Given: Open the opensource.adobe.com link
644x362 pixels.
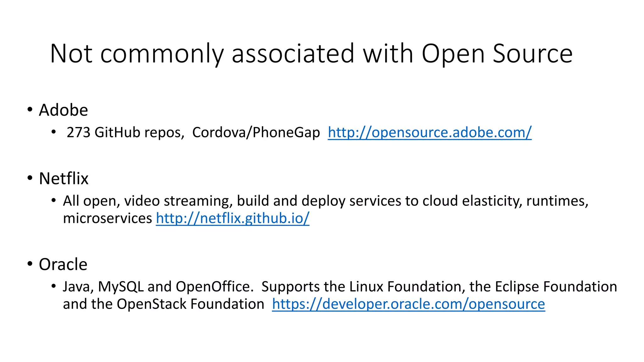Looking at the screenshot, I should coord(430,132).
